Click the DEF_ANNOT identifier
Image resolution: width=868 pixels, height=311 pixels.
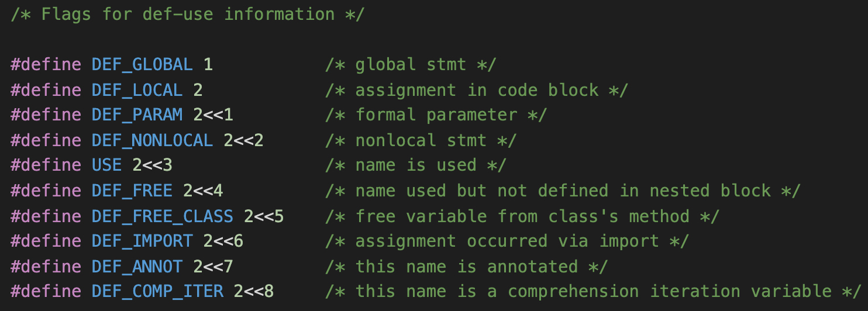click(137, 267)
